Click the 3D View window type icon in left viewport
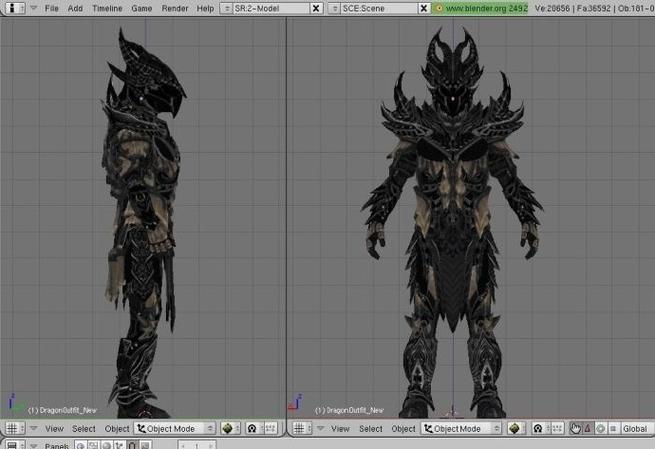Viewport: 655px width, 449px height. click(x=15, y=429)
